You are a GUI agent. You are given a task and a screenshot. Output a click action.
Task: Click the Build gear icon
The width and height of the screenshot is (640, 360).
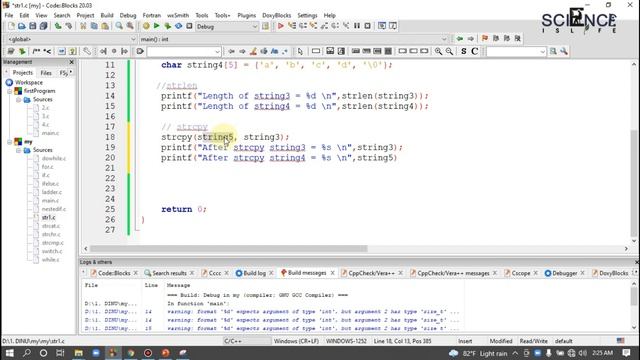pos(146,26)
